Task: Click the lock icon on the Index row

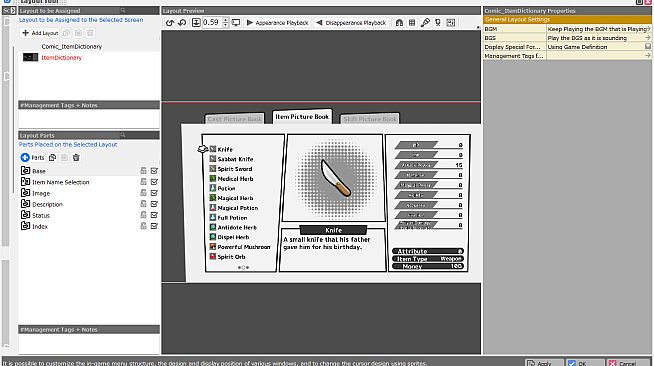Action: (x=143, y=226)
